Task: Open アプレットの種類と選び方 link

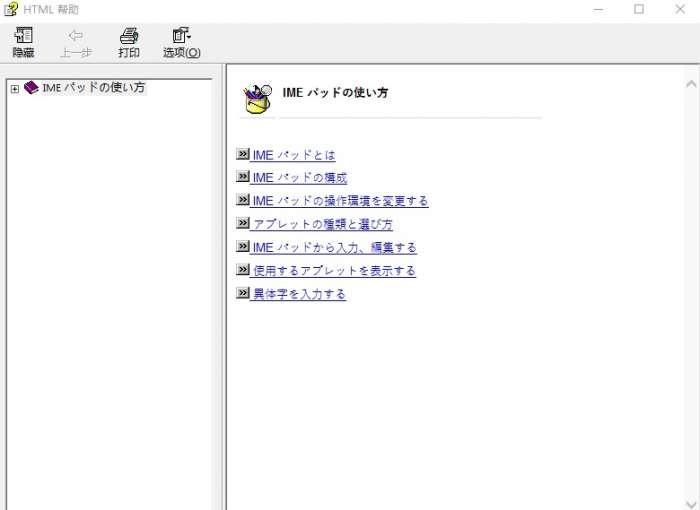Action: (x=323, y=224)
